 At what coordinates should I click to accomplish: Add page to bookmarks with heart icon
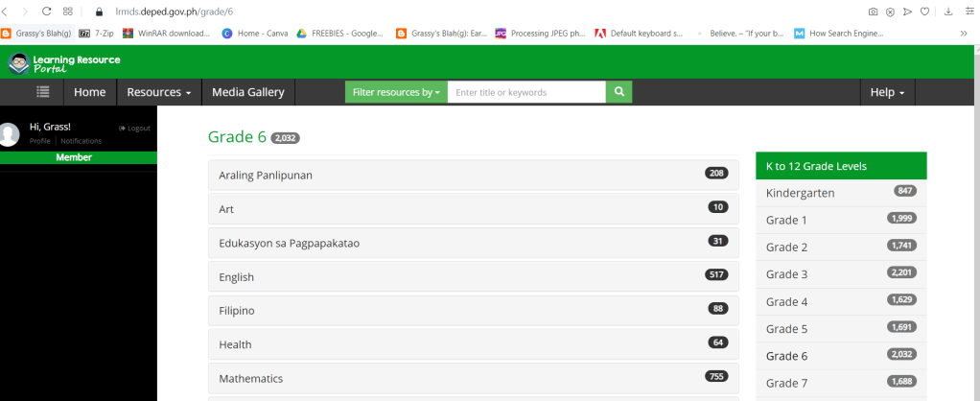(x=925, y=12)
